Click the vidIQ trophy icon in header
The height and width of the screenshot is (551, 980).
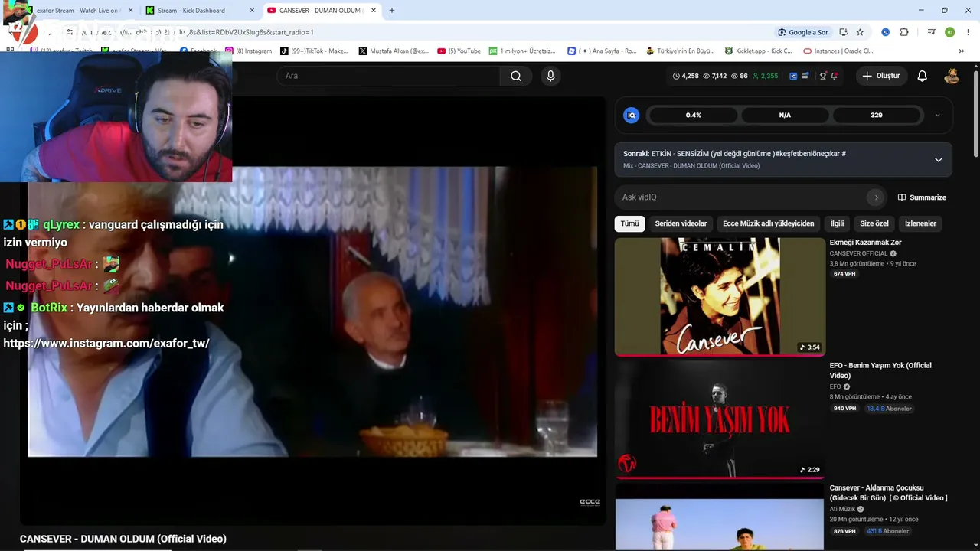823,76
